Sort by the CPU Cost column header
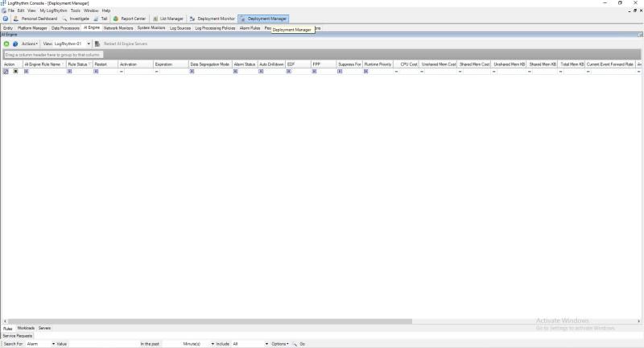The width and height of the screenshot is (644, 348). click(406, 64)
